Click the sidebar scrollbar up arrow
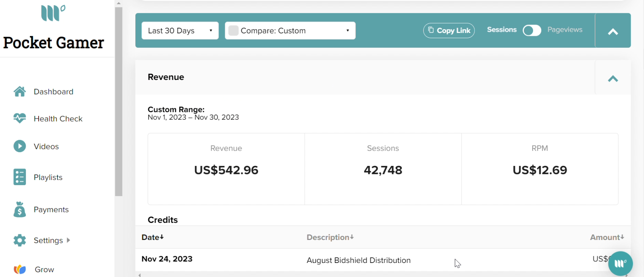Viewport: 644px width, 277px height. (x=119, y=3)
